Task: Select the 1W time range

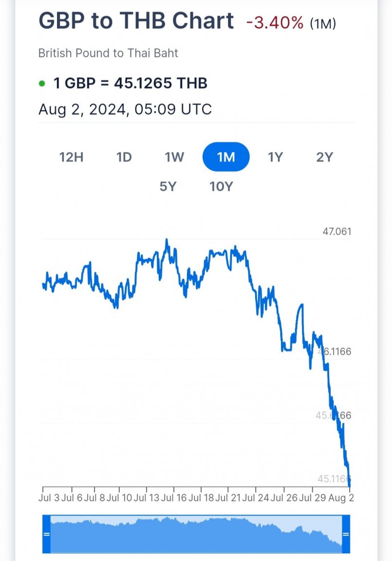Action: coord(174,157)
